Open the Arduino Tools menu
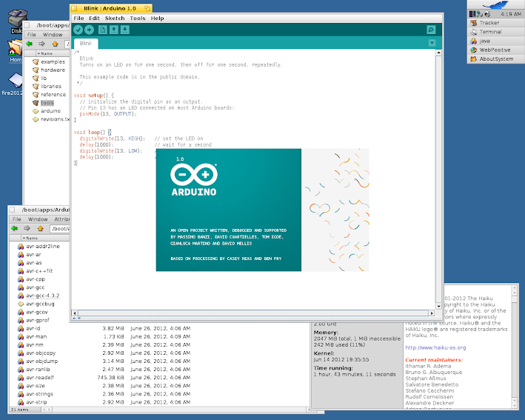Viewport: 525px width, 420px height. 138,18
